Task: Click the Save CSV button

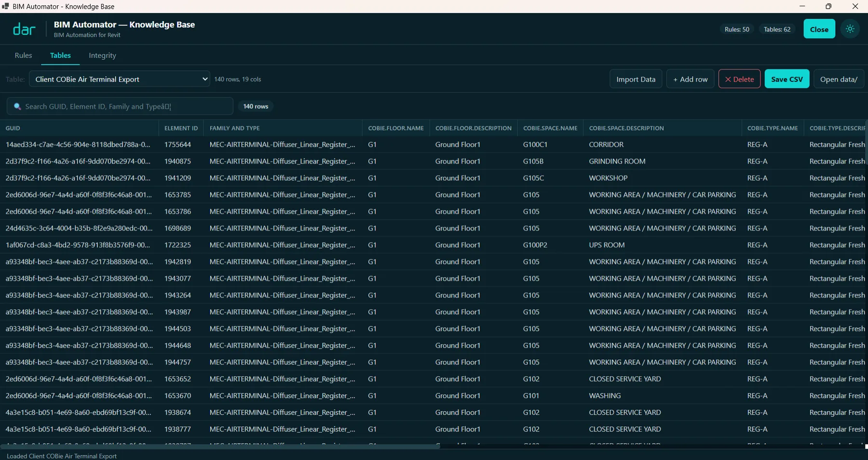Action: tap(787, 79)
